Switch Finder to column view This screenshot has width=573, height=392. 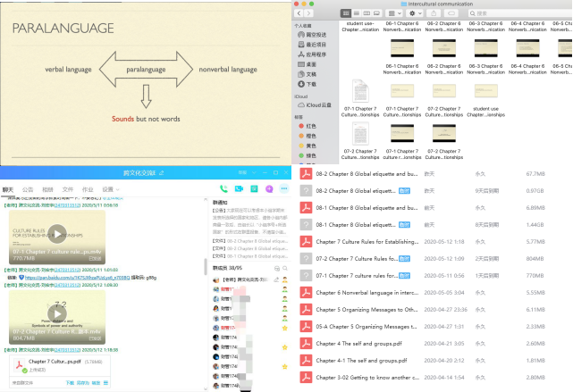[367, 13]
